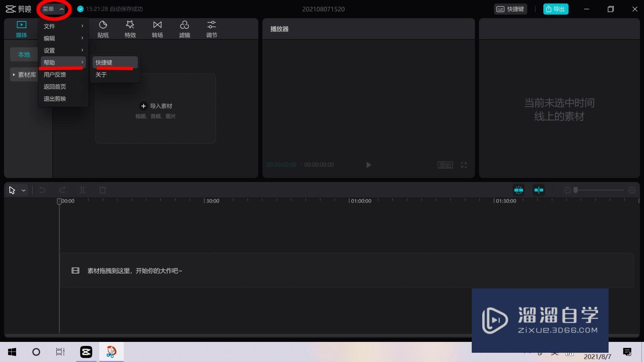Expand the 设置 submenu

[x=63, y=50]
